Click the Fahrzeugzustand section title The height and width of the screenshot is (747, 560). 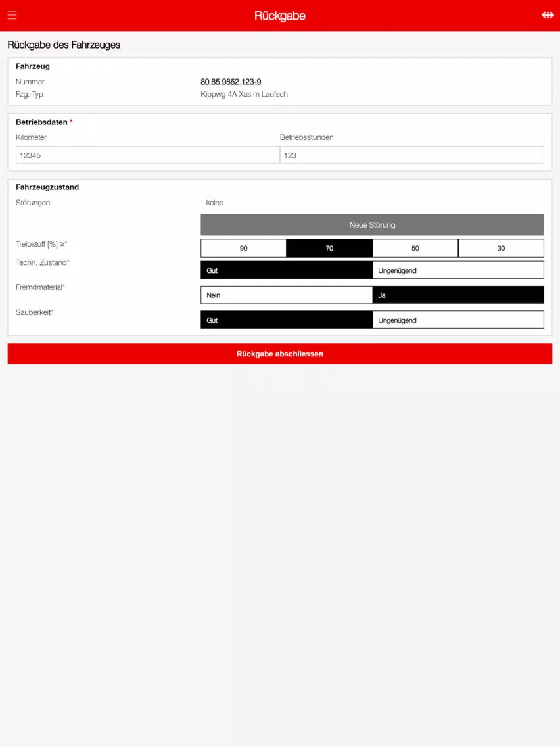point(47,187)
